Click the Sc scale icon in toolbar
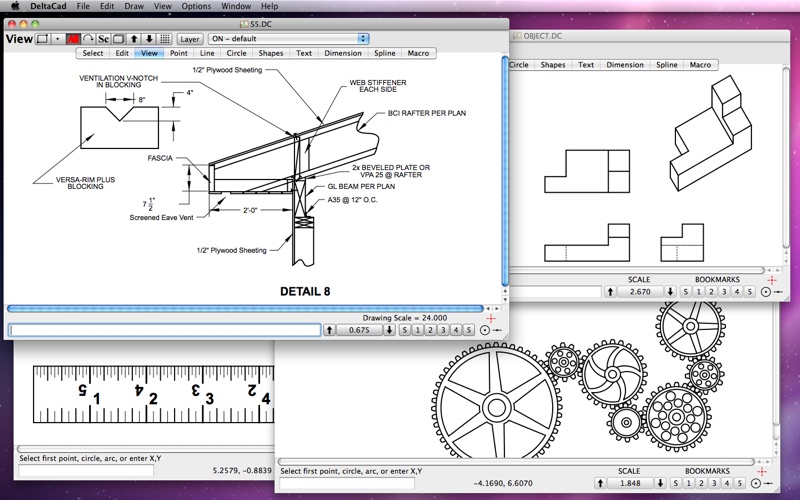This screenshot has width=800, height=500. point(103,39)
